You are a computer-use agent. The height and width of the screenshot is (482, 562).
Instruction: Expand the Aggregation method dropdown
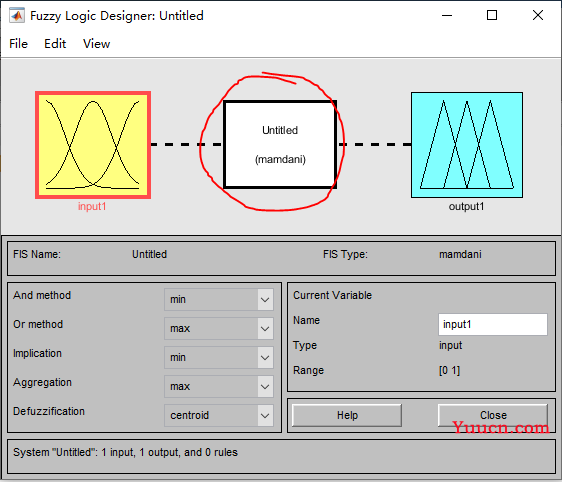click(x=219, y=386)
